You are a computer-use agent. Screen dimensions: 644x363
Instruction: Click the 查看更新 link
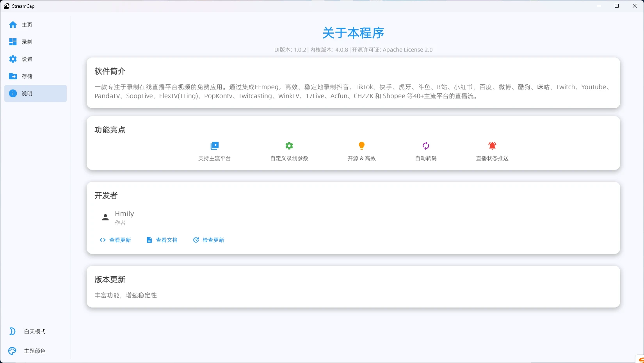click(x=116, y=240)
